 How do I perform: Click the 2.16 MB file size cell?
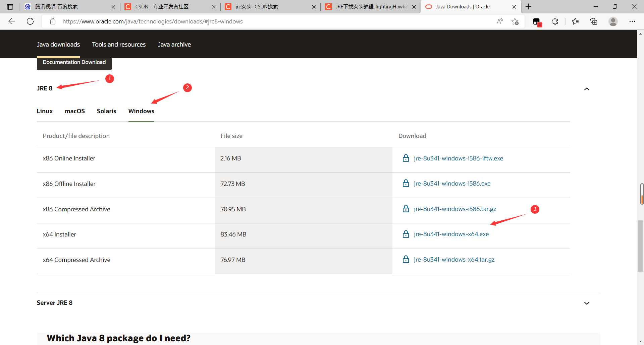tap(304, 160)
